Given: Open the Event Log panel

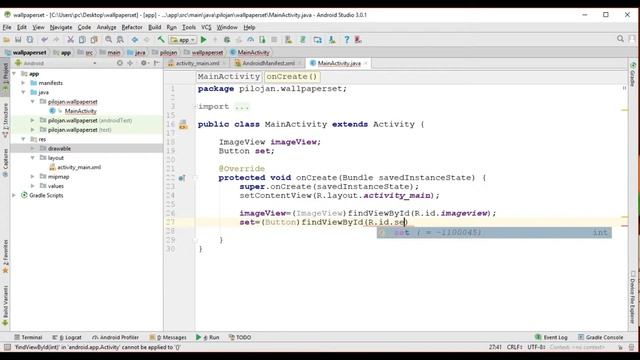Looking at the screenshot, I should tap(551, 338).
